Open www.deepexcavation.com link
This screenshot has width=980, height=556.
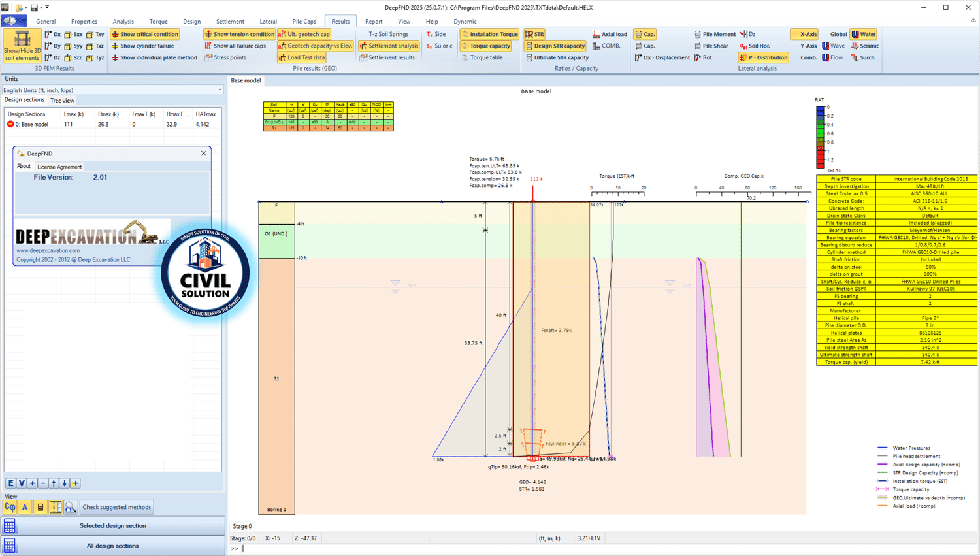point(48,250)
